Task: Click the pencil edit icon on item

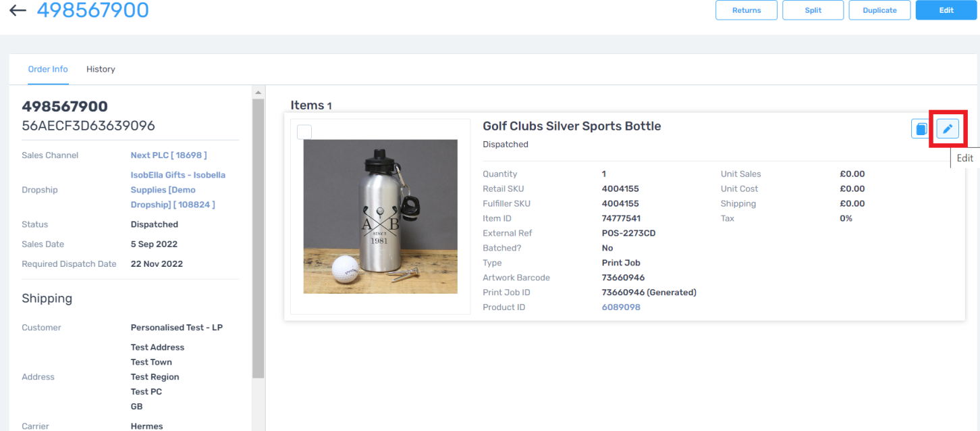Action: 948,128
